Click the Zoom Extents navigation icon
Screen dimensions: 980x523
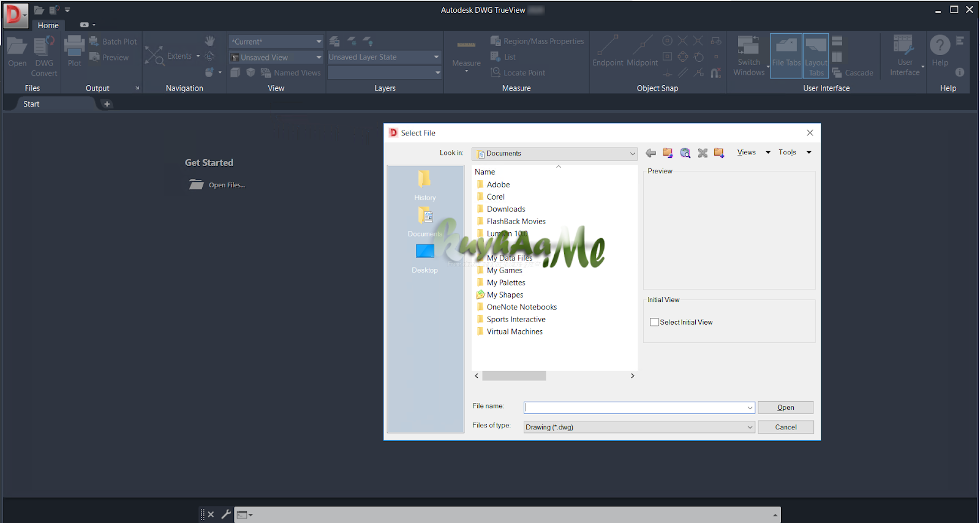(x=154, y=56)
